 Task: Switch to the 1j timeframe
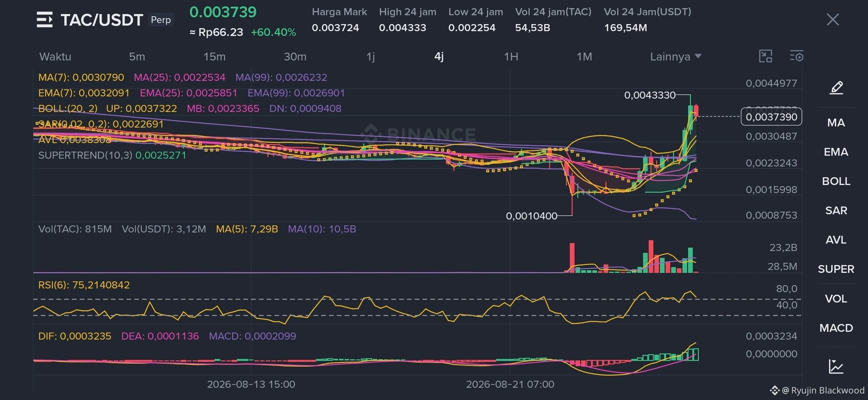tap(371, 57)
